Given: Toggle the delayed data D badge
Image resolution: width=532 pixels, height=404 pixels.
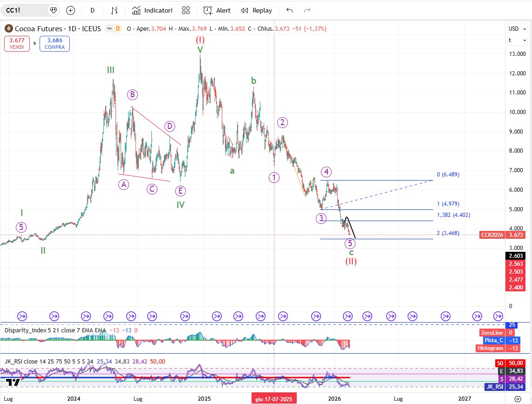Looking at the screenshot, I should click(x=117, y=28).
